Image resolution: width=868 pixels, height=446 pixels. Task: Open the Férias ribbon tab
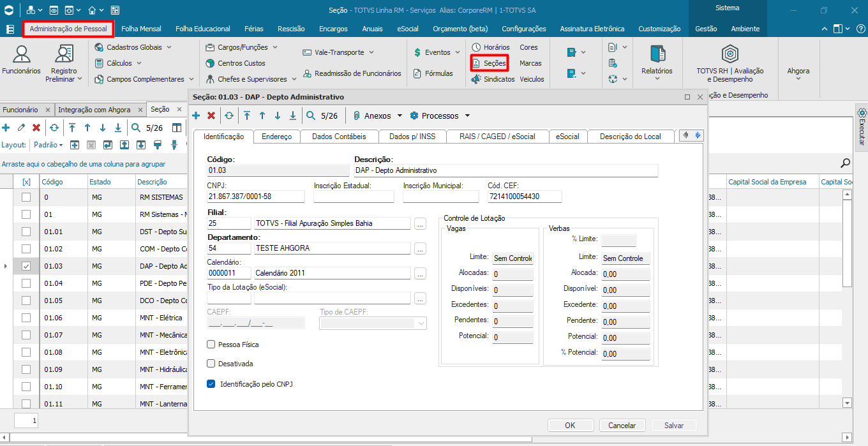tap(254, 29)
